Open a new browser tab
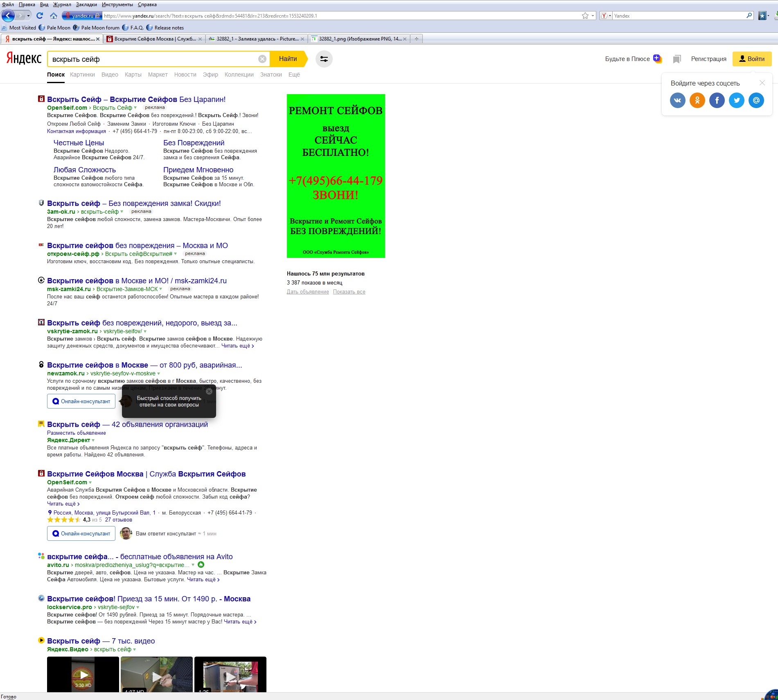This screenshot has width=778, height=700. click(417, 39)
